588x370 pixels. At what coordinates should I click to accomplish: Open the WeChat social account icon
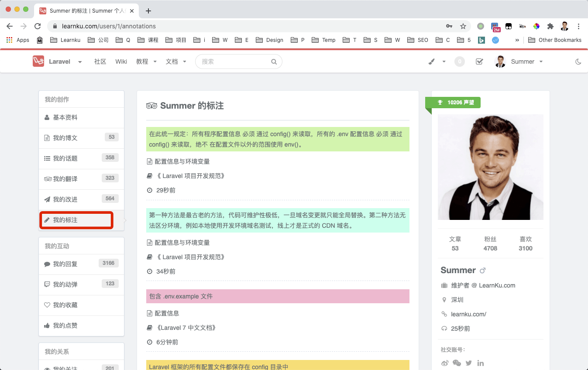[457, 363]
